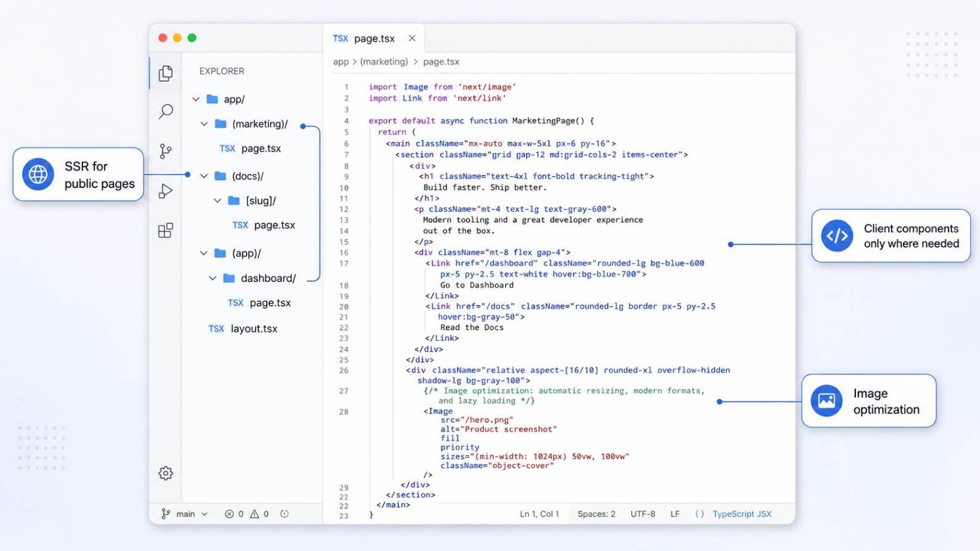Click the TSX icon on the page.tsx tab
980x551 pixels.
coord(340,38)
